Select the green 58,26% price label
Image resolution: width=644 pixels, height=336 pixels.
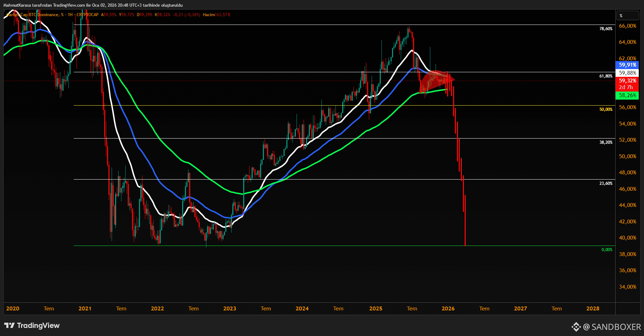tap(627, 95)
